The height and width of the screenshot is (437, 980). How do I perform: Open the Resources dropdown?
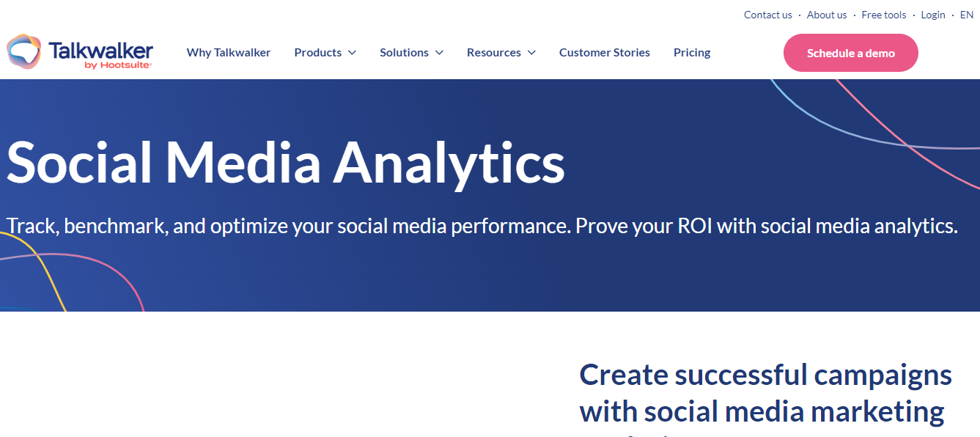(x=495, y=52)
